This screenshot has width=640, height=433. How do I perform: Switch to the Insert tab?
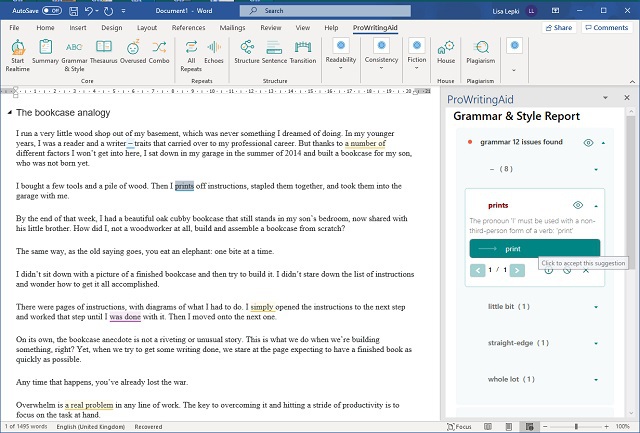pyautogui.click(x=78, y=28)
